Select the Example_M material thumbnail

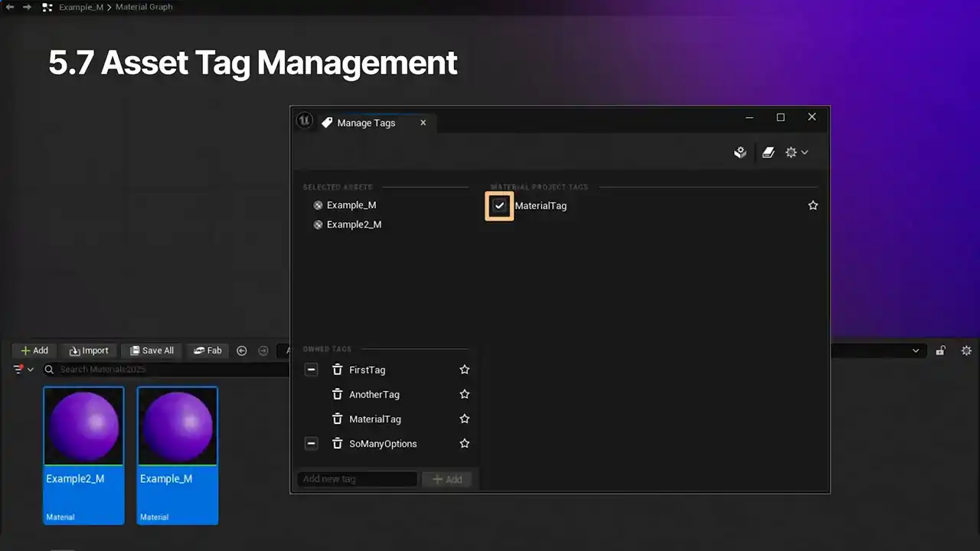[x=178, y=454]
